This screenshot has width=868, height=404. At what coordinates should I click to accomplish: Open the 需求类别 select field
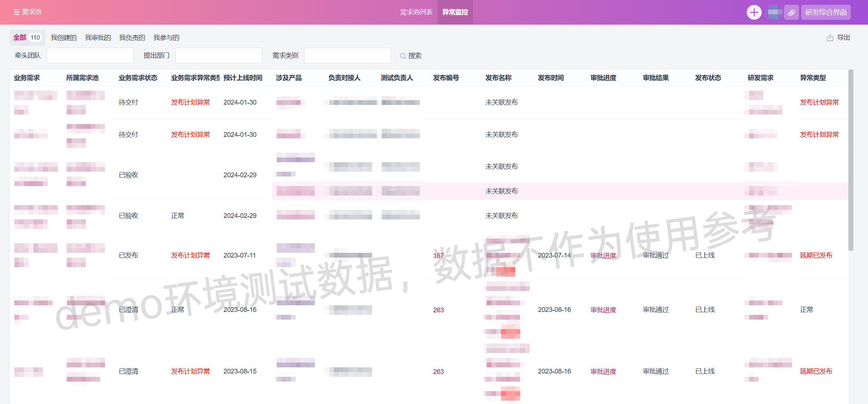[347, 56]
